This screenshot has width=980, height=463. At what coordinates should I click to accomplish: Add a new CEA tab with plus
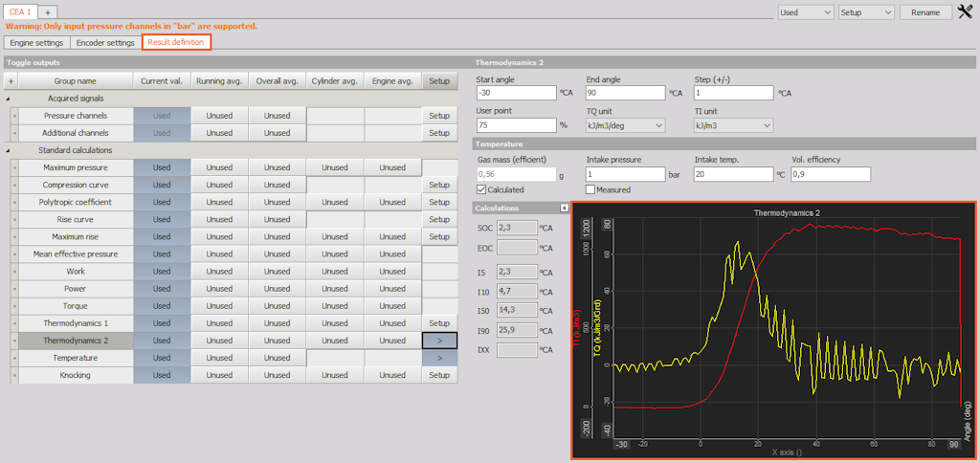(48, 12)
